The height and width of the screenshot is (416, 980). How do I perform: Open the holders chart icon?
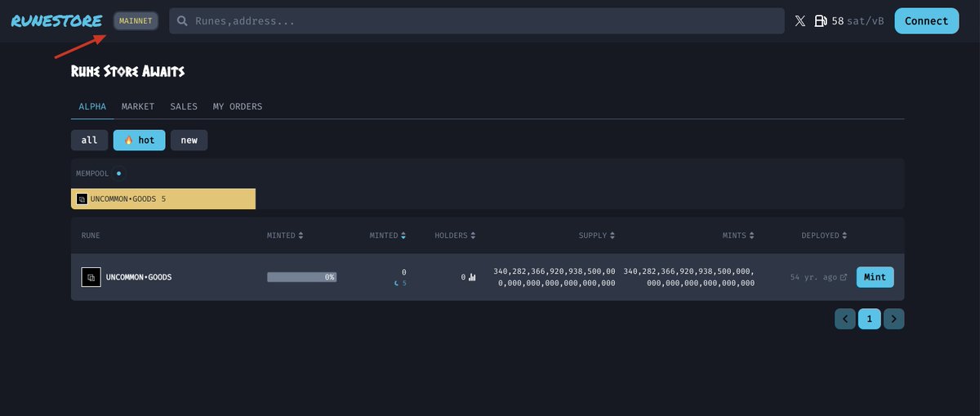(472, 277)
